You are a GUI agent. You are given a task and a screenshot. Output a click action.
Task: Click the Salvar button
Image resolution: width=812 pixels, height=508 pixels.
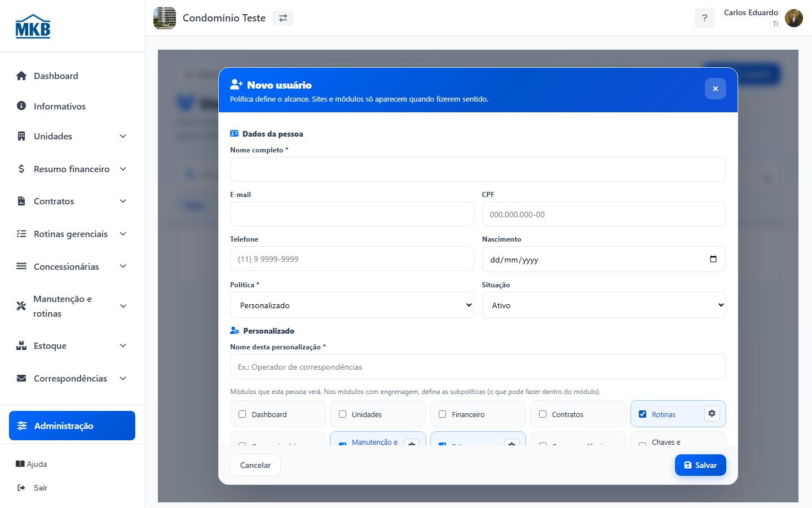700,465
